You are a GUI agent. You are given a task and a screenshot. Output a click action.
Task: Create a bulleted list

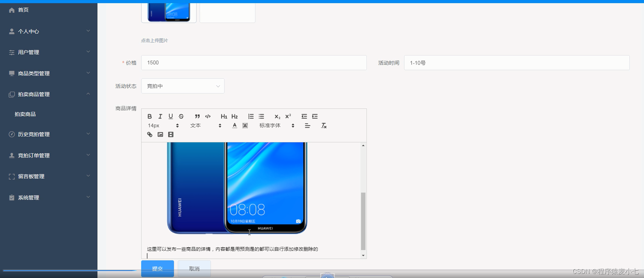coord(261,117)
